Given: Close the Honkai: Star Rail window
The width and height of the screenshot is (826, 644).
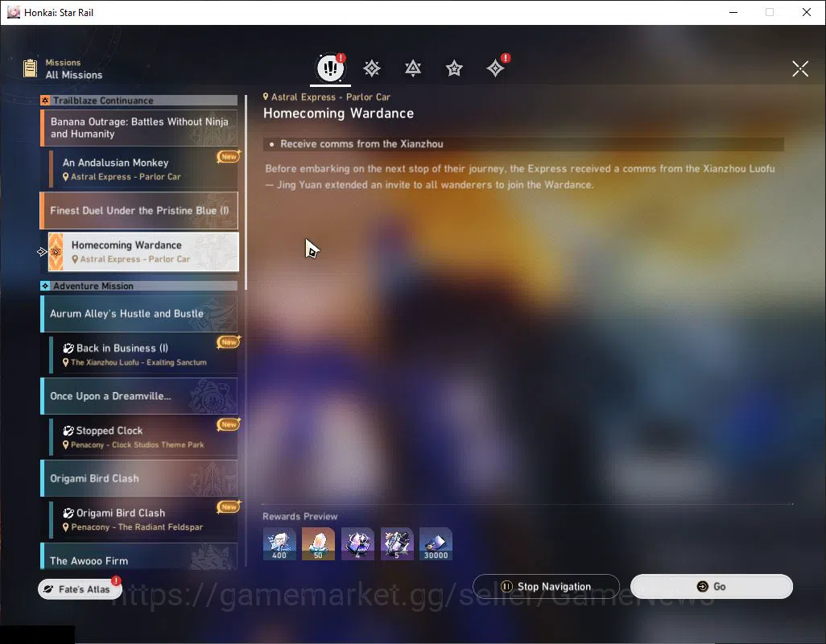Looking at the screenshot, I should 807,12.
